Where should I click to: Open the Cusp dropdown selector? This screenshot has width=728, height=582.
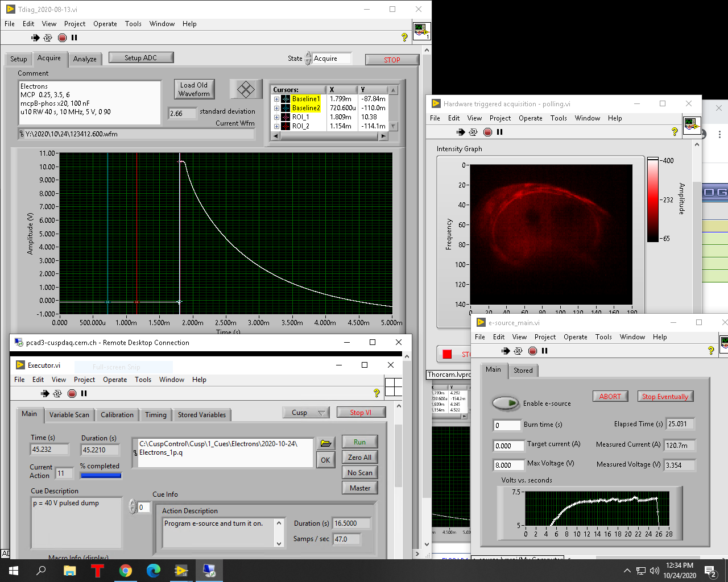coord(307,413)
